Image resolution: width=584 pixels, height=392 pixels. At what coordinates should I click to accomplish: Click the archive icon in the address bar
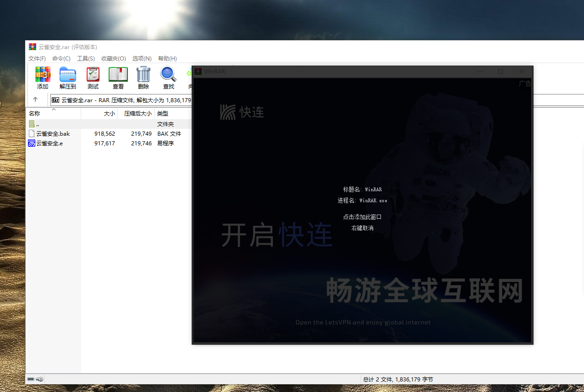pos(55,100)
